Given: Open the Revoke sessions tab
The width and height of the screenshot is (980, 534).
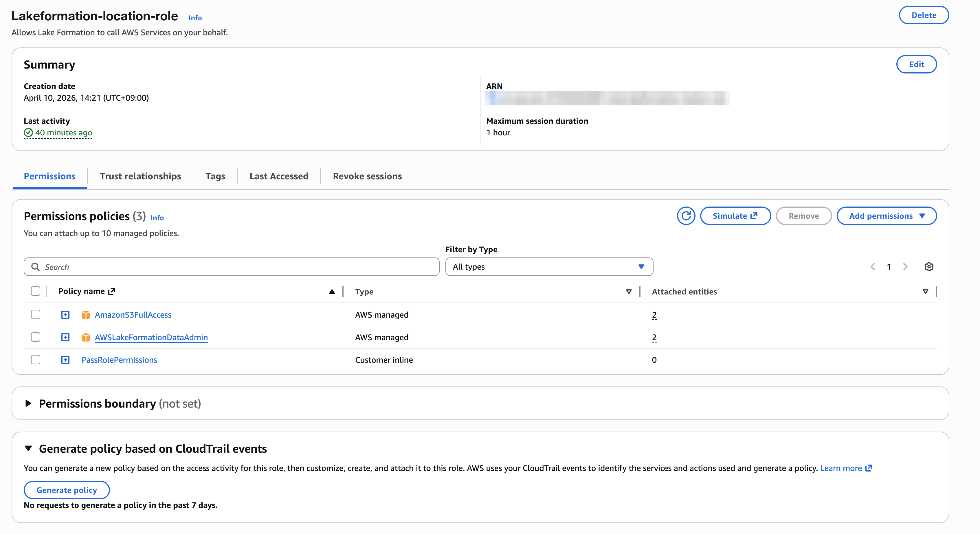Looking at the screenshot, I should [367, 176].
